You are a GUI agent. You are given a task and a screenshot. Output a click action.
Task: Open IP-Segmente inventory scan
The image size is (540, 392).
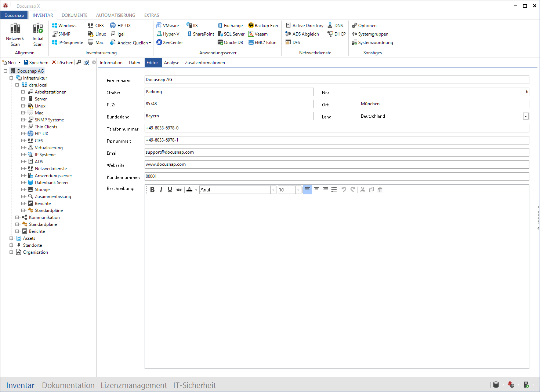[68, 42]
